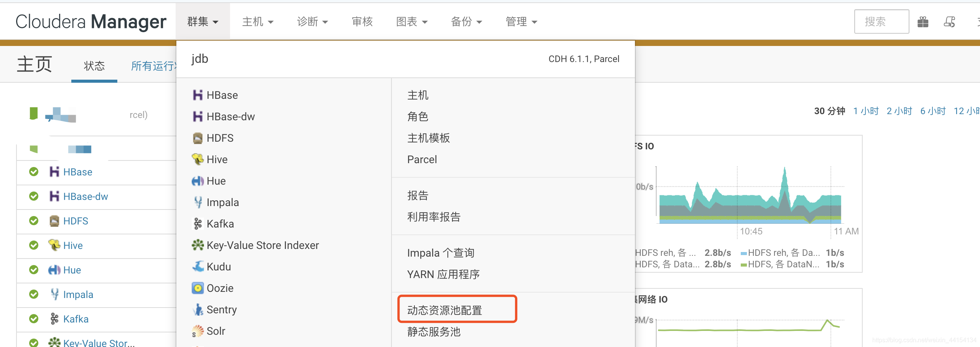Click the HDFS IO chart area

click(750, 195)
